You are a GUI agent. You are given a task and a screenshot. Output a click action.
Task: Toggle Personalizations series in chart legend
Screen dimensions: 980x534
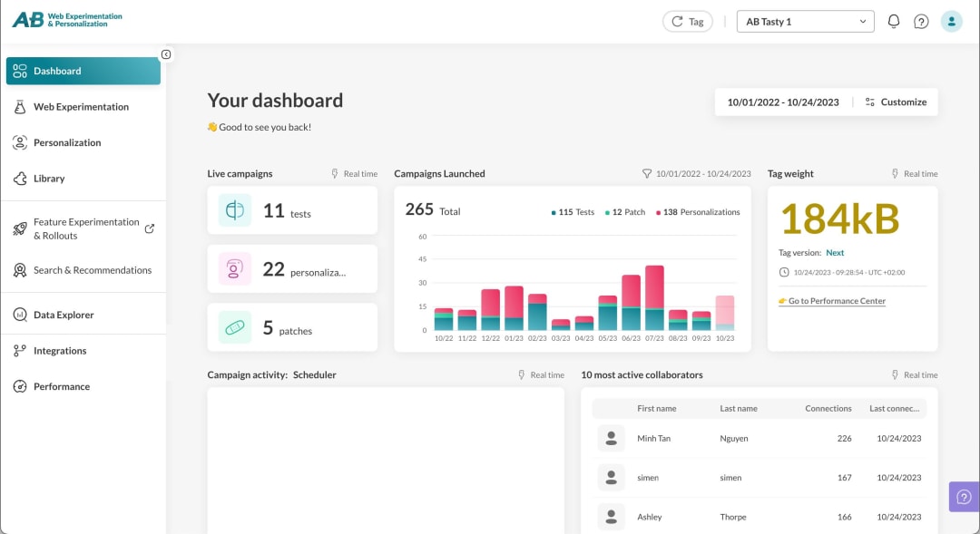[x=698, y=212]
